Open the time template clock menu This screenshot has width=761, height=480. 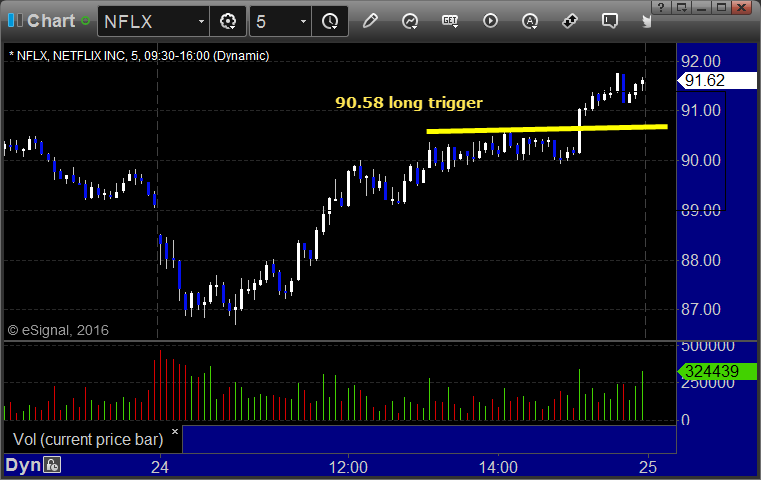[x=331, y=21]
